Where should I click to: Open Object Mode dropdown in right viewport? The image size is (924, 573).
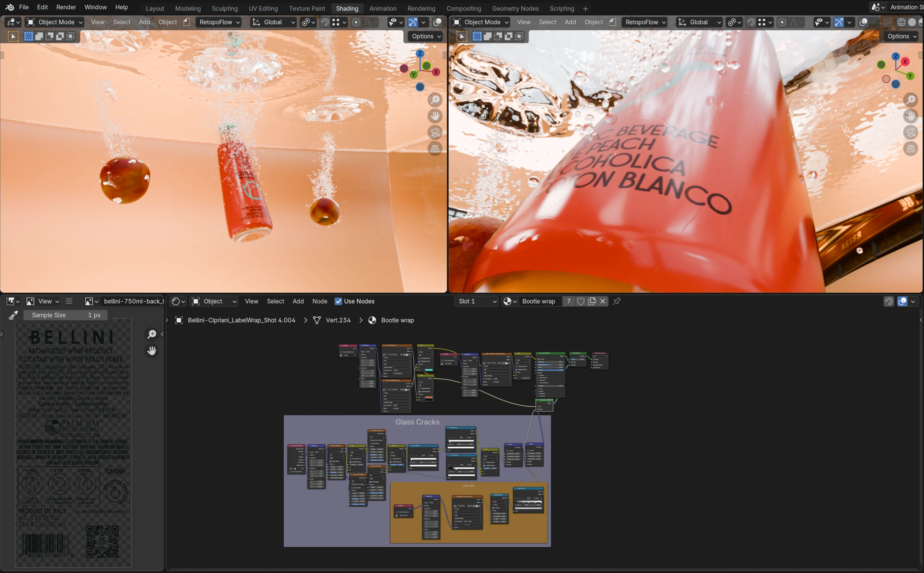click(x=480, y=22)
